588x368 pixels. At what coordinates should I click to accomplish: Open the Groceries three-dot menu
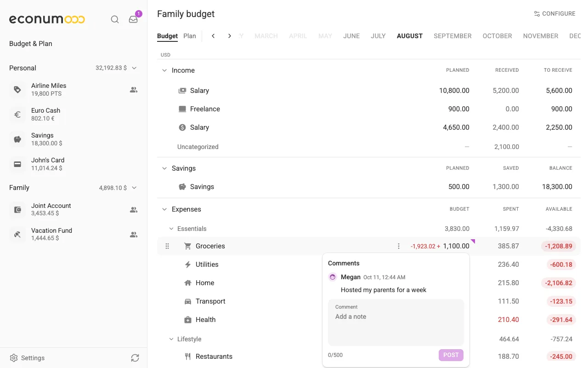[x=399, y=246]
